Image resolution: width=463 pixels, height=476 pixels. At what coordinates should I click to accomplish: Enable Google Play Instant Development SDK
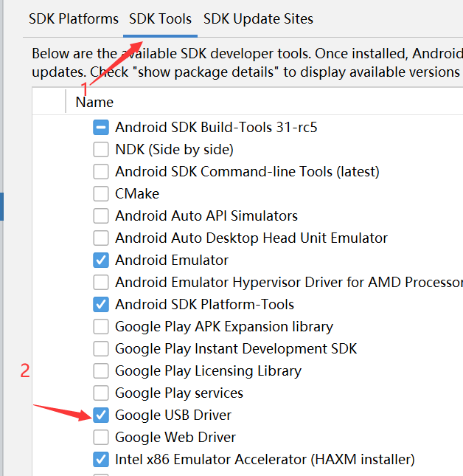coord(101,349)
